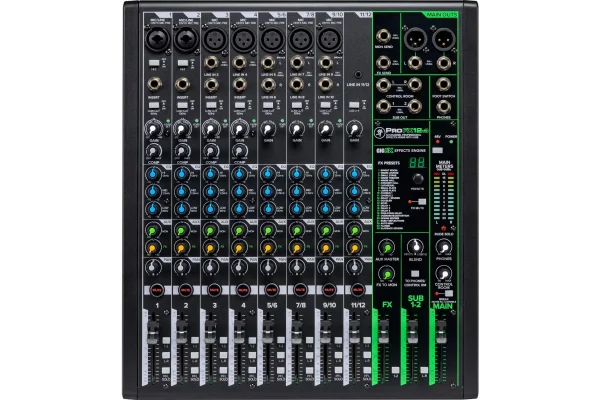Viewport: 600px width, 400px height.
Task: Click the INSERT jack on channel 2
Action: (183, 84)
